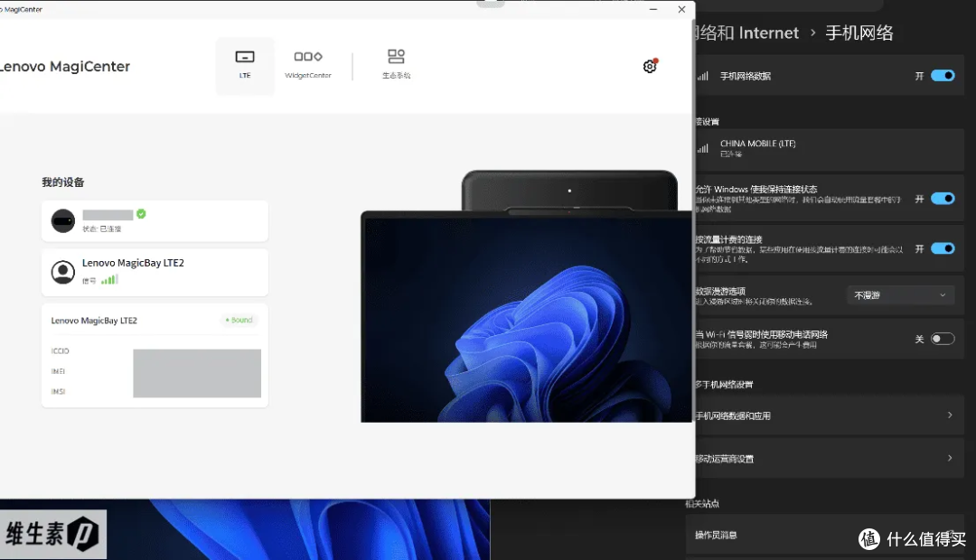Select the Lenovo MagicBay LTE2 signal card
The image size is (976, 560).
155,272
